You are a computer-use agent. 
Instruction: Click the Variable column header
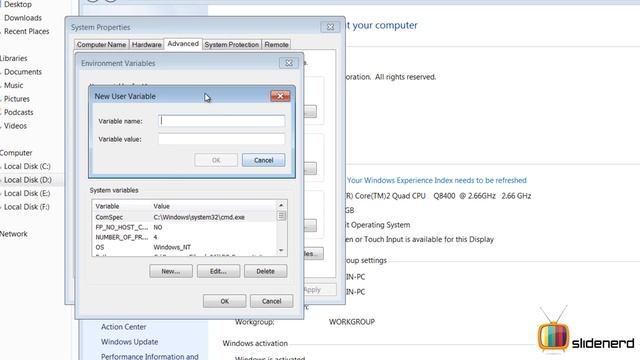(x=122, y=206)
